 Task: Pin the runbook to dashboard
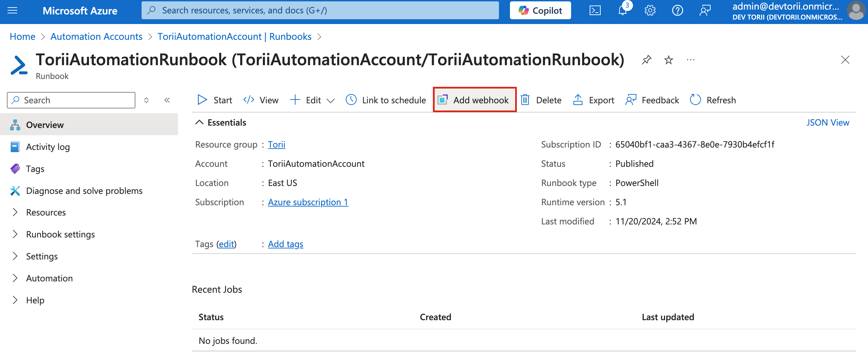click(646, 60)
